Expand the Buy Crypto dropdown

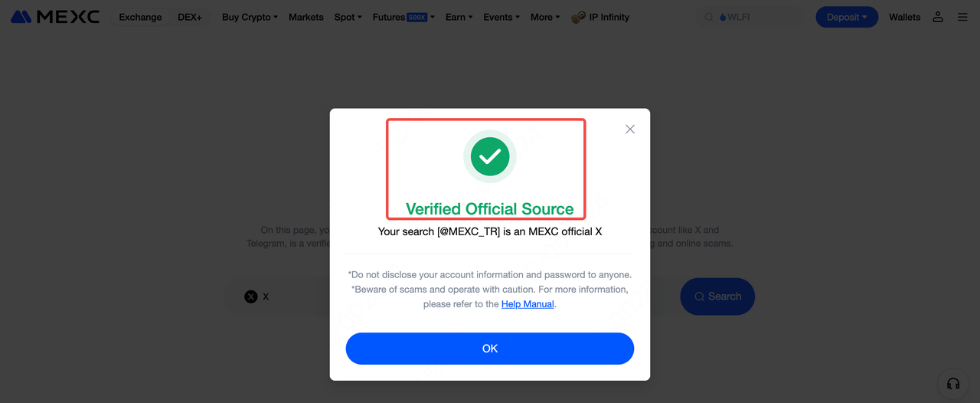pos(250,17)
